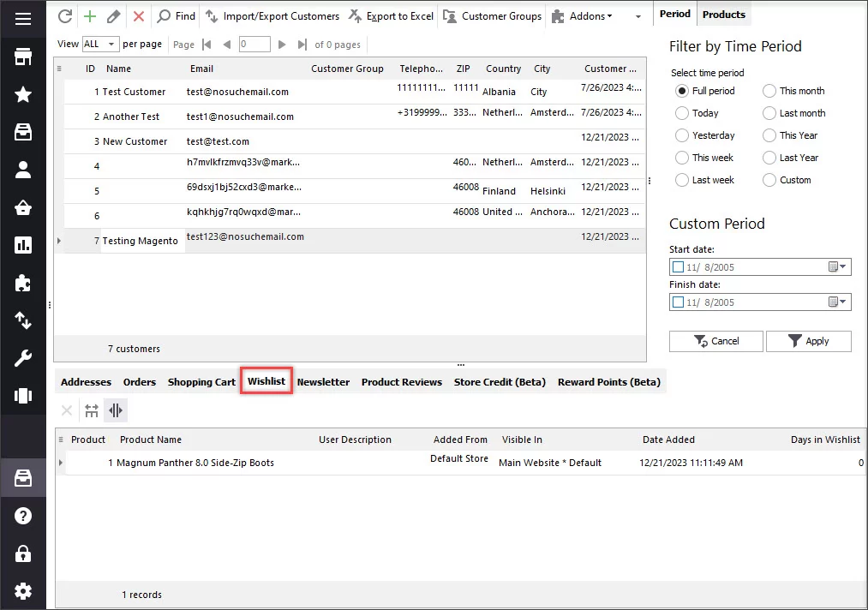Switch to the Products tab

click(723, 15)
